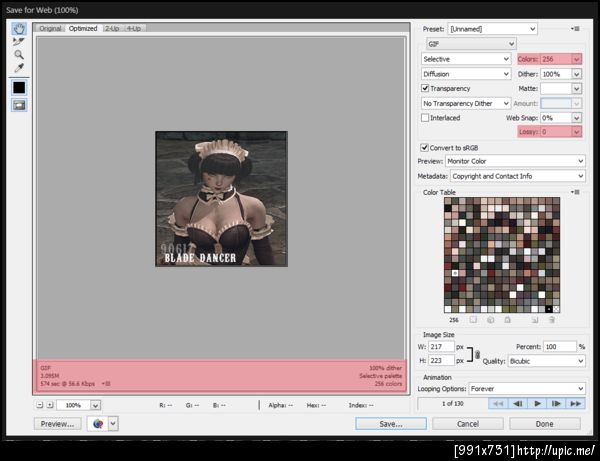Screen dimensions: 600x461
Task: Open the Selective color reduction dropdown
Action: pos(466,59)
